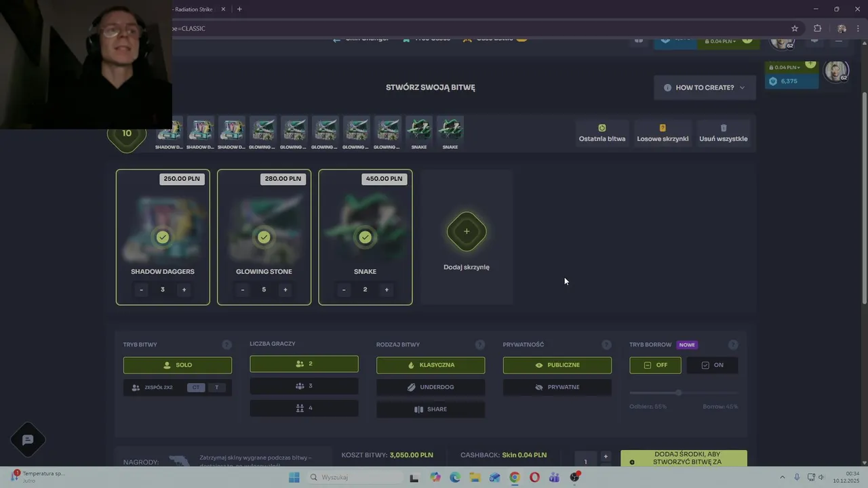
Task: Click Usuń wszystkie to clear cases
Action: 723,133
